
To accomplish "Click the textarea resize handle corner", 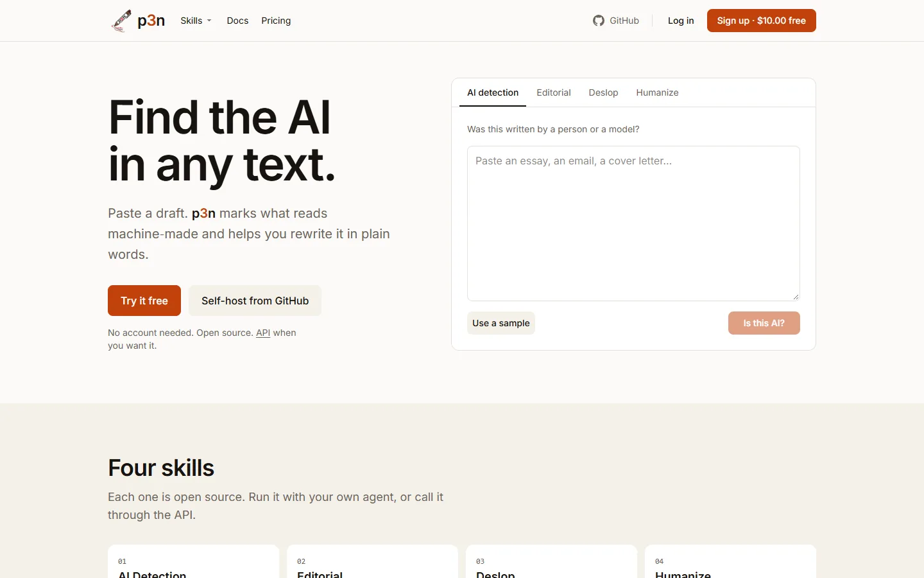I will tap(796, 297).
